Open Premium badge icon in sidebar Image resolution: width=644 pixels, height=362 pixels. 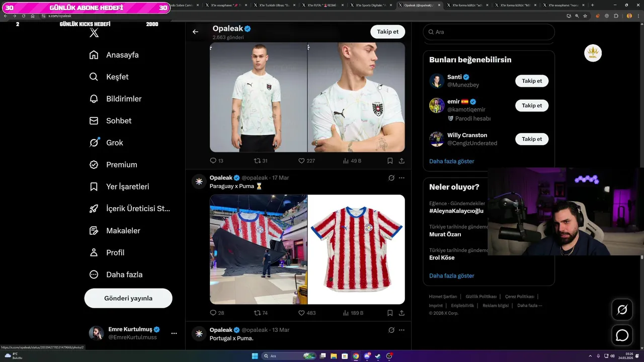(94, 164)
